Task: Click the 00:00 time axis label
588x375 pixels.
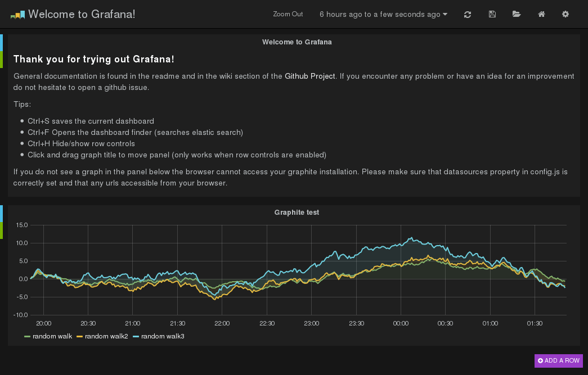Action: click(x=401, y=323)
